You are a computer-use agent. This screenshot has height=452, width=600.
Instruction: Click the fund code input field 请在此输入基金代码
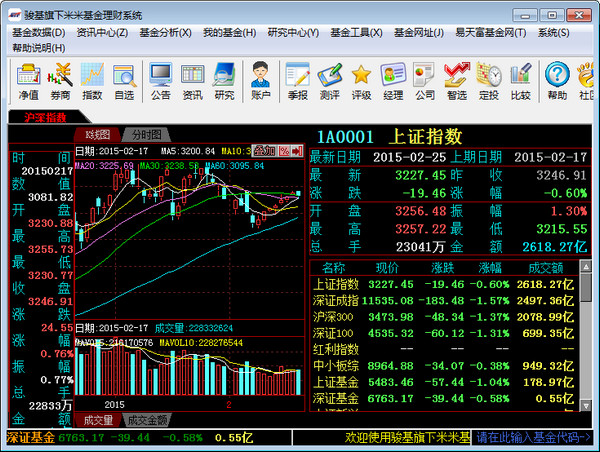coord(532,437)
